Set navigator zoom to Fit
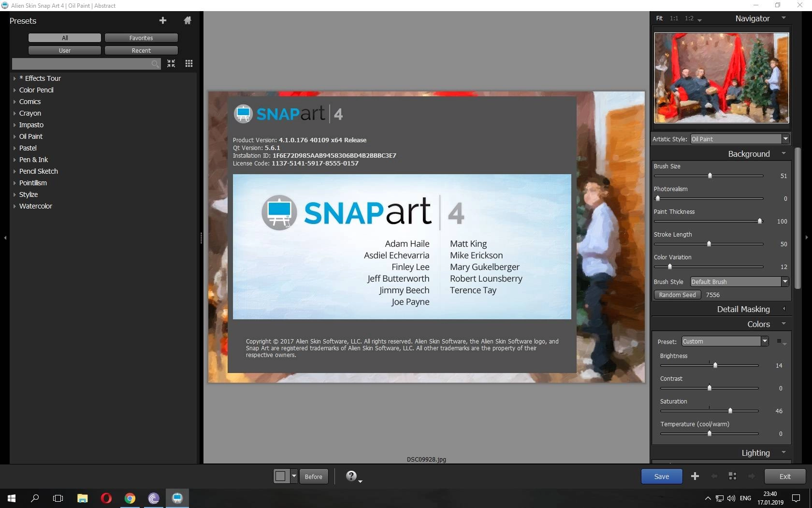Screen dimensions: 812x508 [x=659, y=18]
